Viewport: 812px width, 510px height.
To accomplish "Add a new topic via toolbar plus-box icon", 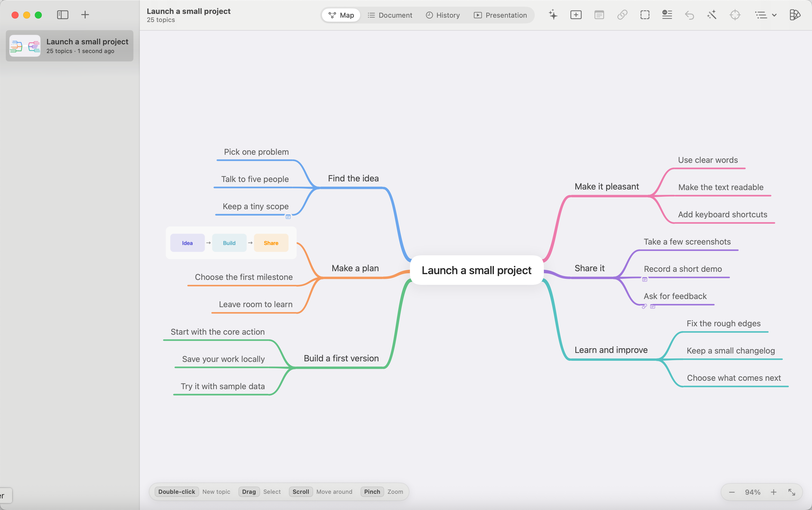I will tap(576, 15).
